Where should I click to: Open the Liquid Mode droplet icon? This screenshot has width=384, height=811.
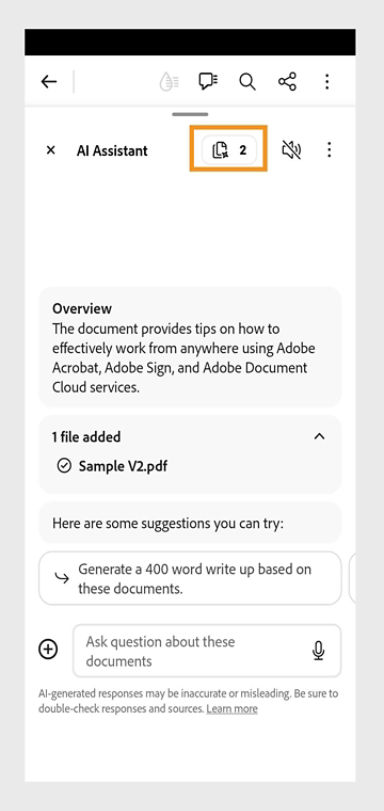point(169,82)
